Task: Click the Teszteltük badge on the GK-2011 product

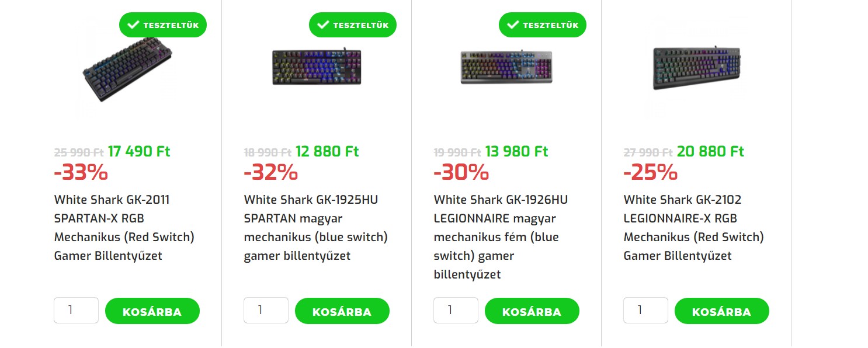Action: point(163,25)
